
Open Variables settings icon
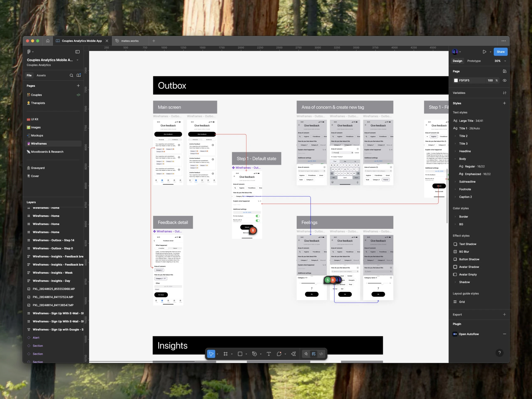coord(504,93)
